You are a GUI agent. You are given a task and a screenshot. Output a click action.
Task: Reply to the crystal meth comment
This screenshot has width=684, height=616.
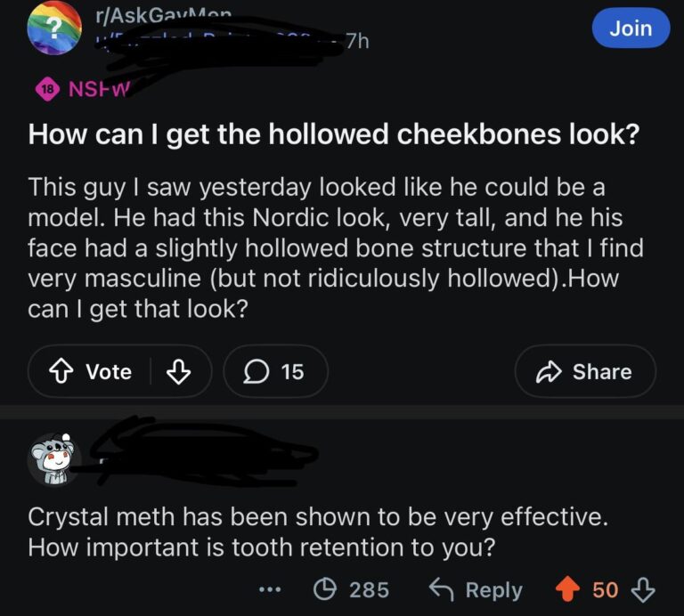(x=476, y=589)
